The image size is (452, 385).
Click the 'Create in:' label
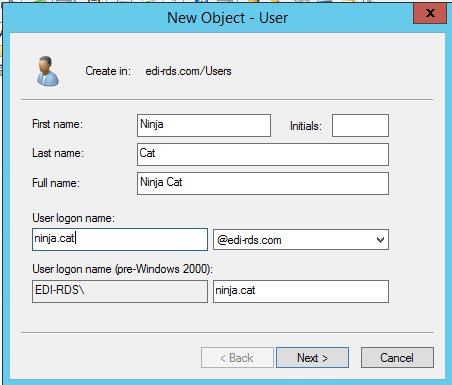[108, 71]
